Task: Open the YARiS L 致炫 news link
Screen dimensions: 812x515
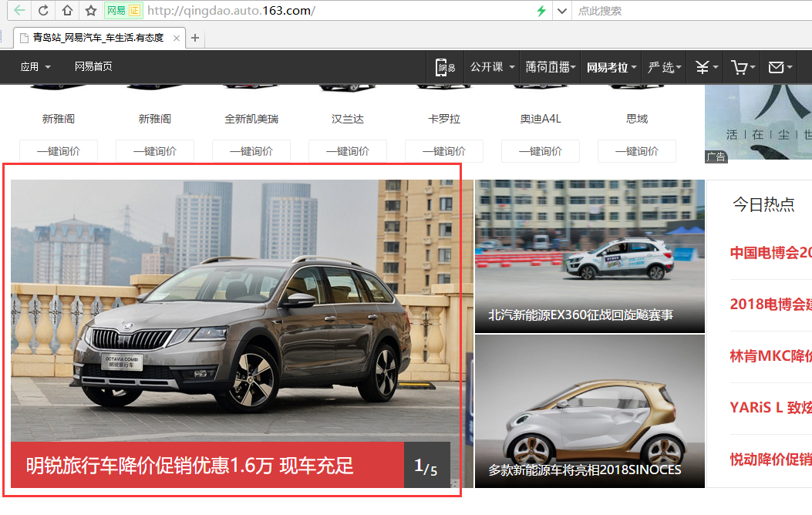Action: click(x=770, y=407)
